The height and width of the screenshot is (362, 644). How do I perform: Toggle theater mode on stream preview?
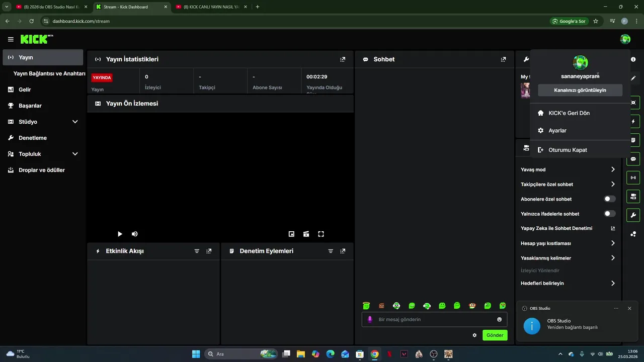(x=306, y=234)
